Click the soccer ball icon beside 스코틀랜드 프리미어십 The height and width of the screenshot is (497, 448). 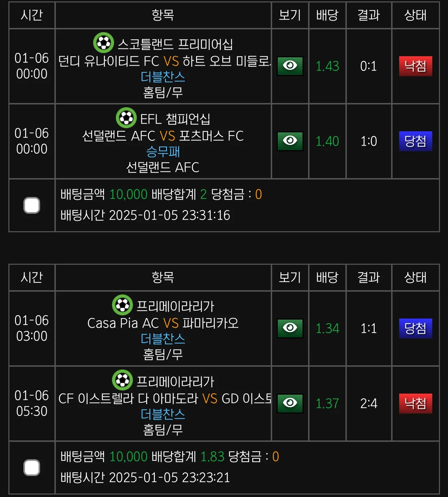click(x=104, y=43)
